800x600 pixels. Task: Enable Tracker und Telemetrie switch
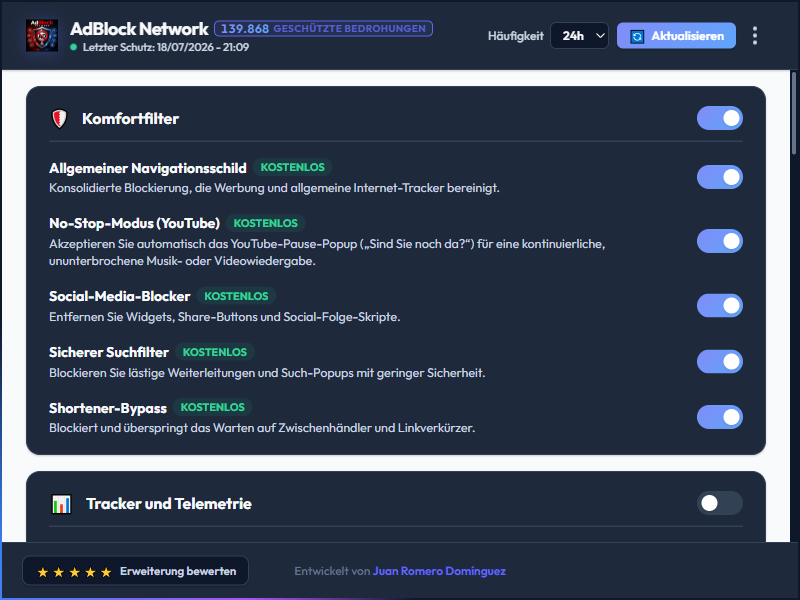click(x=719, y=503)
